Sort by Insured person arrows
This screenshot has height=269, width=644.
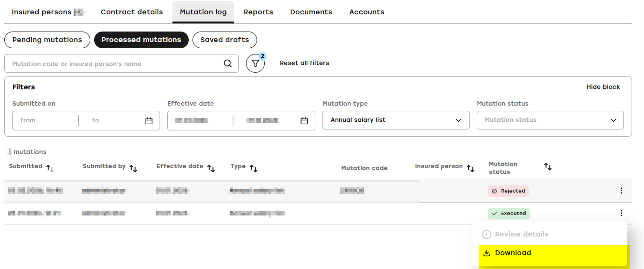click(470, 168)
